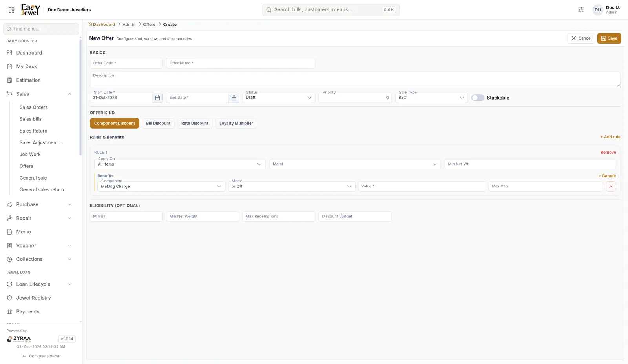Expand the Voucher menu
The width and height of the screenshot is (628, 364).
39,246
